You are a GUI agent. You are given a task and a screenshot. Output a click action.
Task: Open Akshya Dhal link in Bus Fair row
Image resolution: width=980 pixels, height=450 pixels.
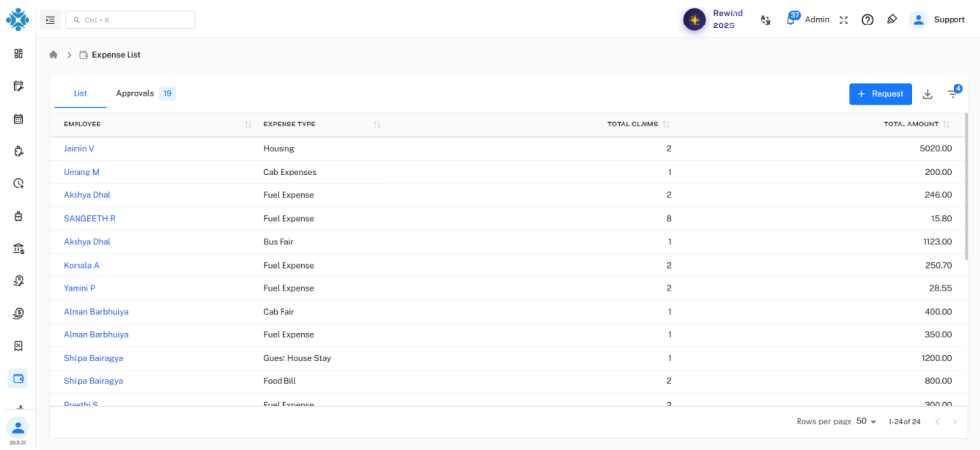click(x=87, y=242)
